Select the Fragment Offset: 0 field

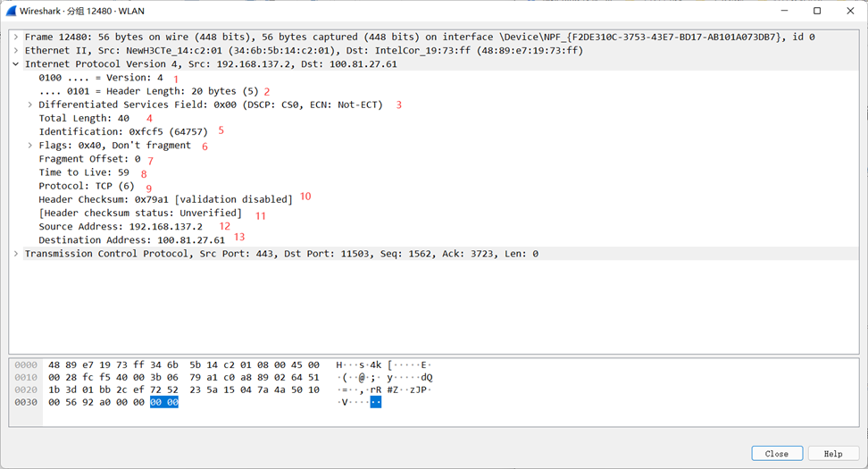(x=89, y=159)
